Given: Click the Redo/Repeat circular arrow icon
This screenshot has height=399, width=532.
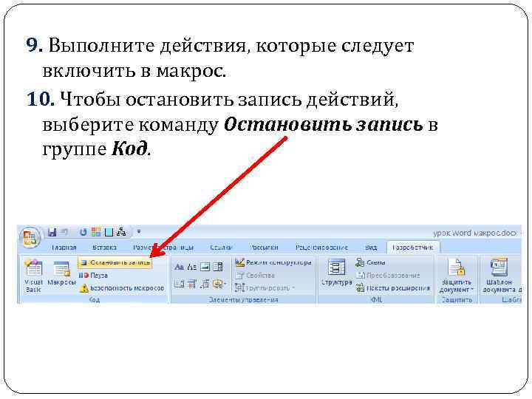Looking at the screenshot, I should (x=83, y=232).
